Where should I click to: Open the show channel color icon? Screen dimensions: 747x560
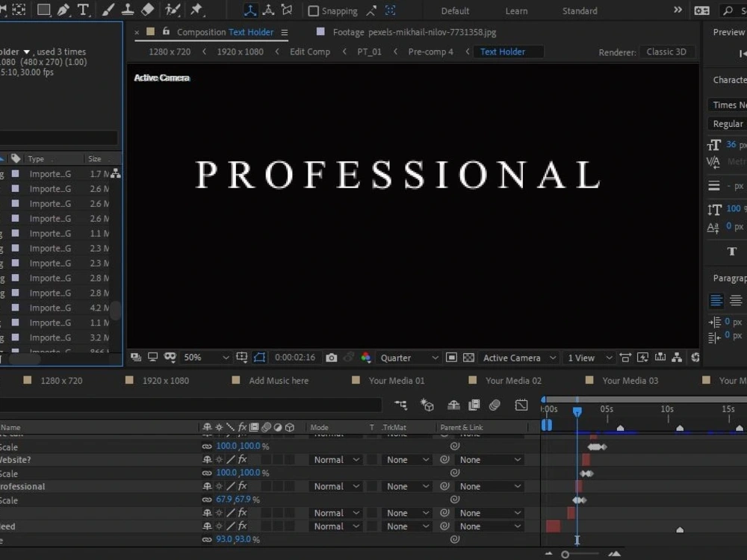[x=366, y=358]
